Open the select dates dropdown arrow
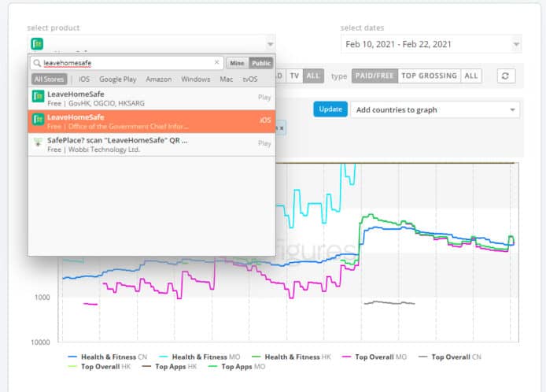 click(516, 44)
